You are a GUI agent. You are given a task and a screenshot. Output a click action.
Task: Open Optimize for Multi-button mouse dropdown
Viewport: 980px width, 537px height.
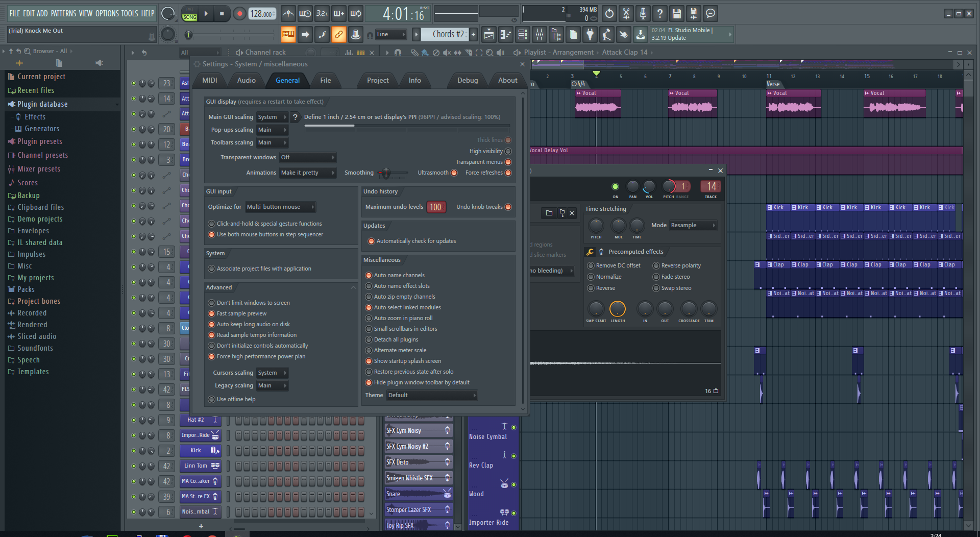click(280, 207)
